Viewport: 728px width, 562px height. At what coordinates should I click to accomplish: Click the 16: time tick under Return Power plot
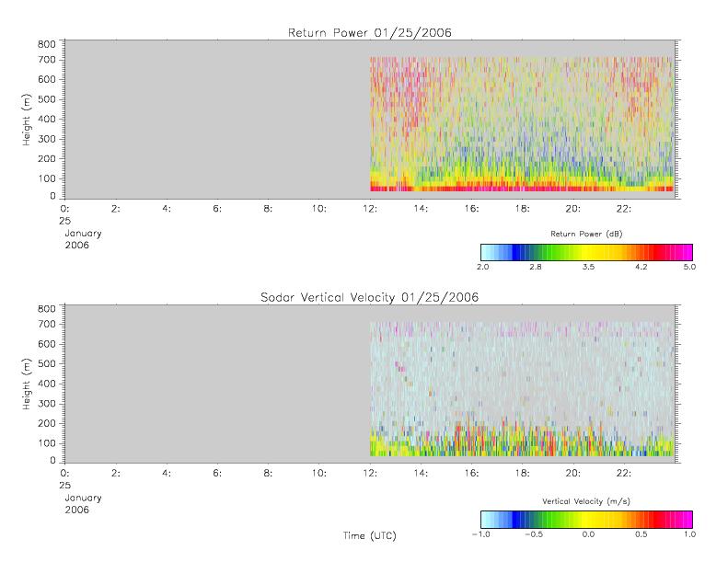pos(471,209)
